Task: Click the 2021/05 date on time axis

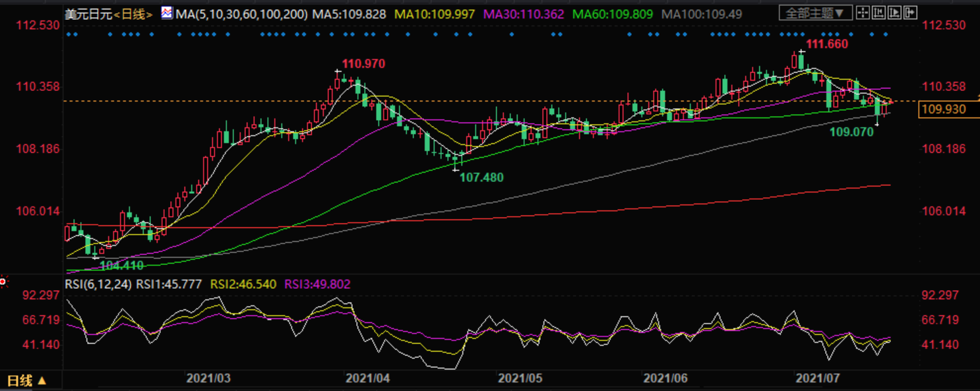Action: point(520,378)
